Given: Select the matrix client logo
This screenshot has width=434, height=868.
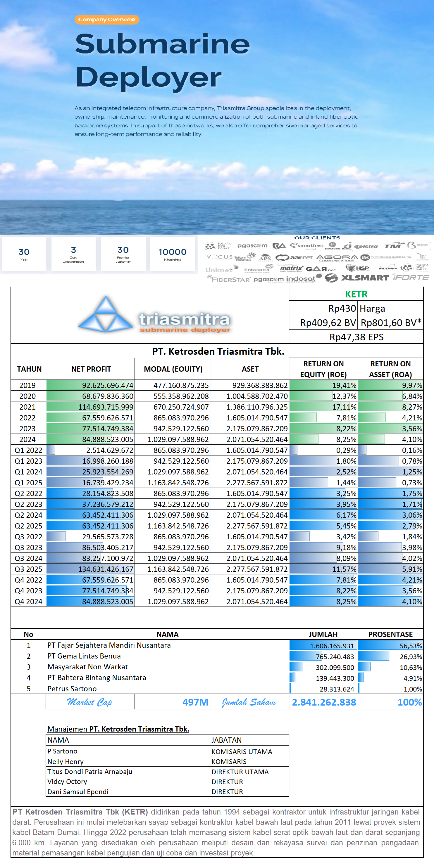Looking at the screenshot, I should [x=291, y=268].
